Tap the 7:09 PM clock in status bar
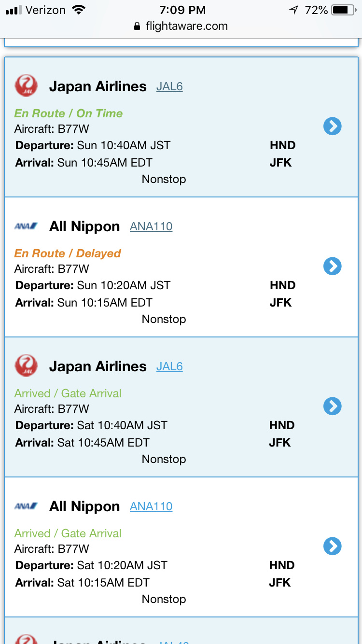Screen dimensions: 362x644 pyautogui.click(x=182, y=10)
